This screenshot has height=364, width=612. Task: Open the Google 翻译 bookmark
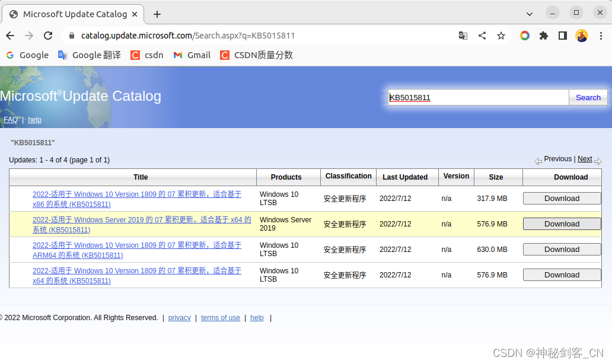[90, 55]
